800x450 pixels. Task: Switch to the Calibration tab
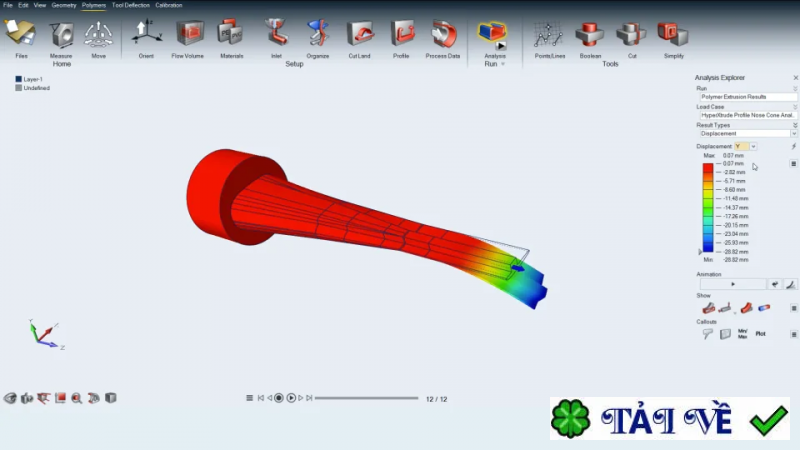(x=169, y=5)
